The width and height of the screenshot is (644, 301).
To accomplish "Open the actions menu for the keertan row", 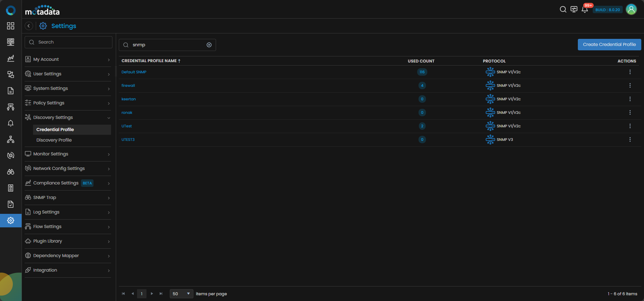I will coord(630,99).
